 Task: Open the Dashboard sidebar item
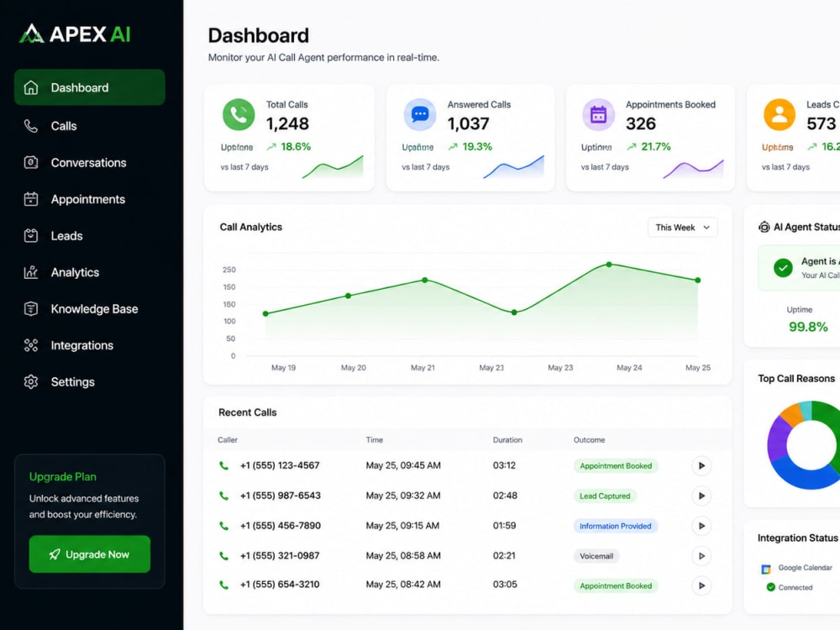tap(90, 87)
